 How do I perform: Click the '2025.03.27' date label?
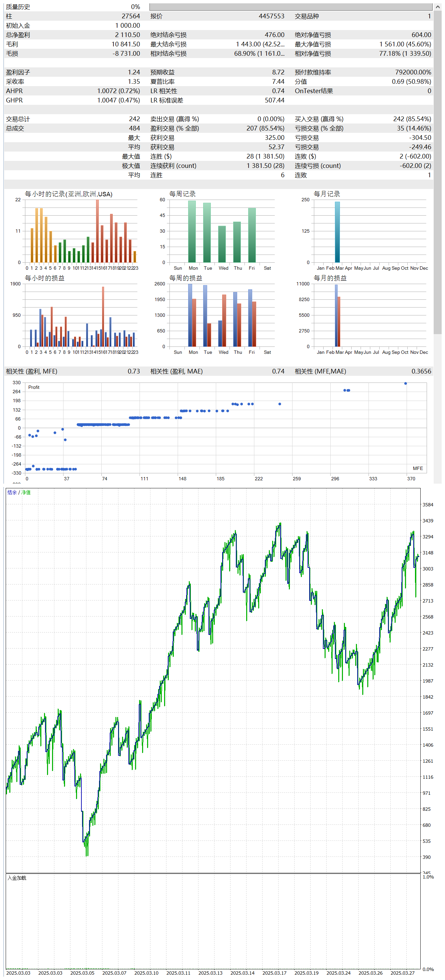[x=402, y=973]
